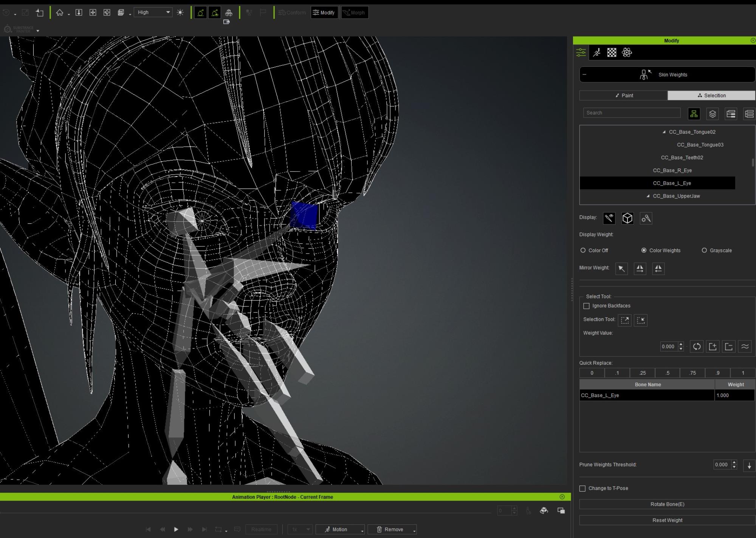Click the grow selection tool icon
The image size is (756, 538).
coord(625,320)
